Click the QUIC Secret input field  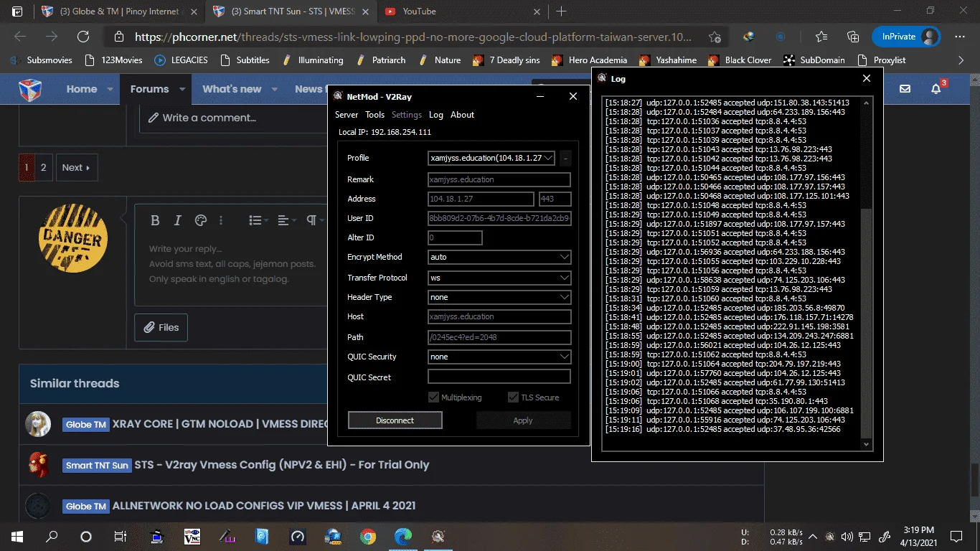499,377
